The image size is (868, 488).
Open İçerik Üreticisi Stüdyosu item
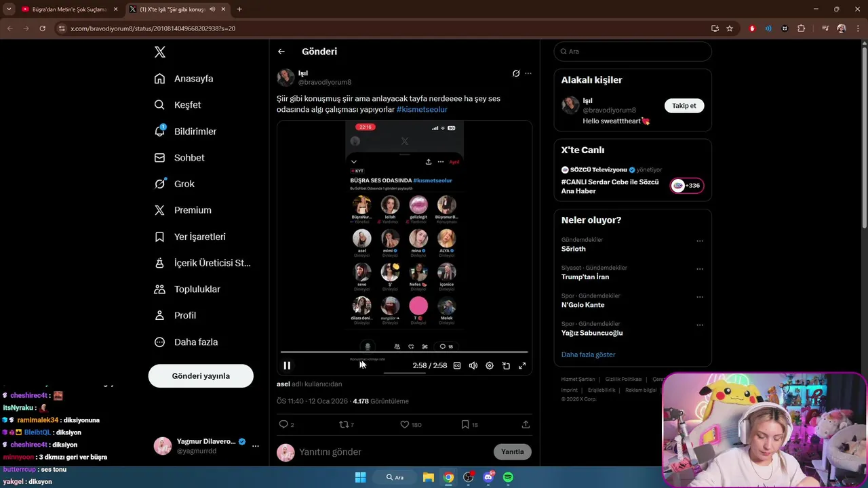tap(202, 263)
